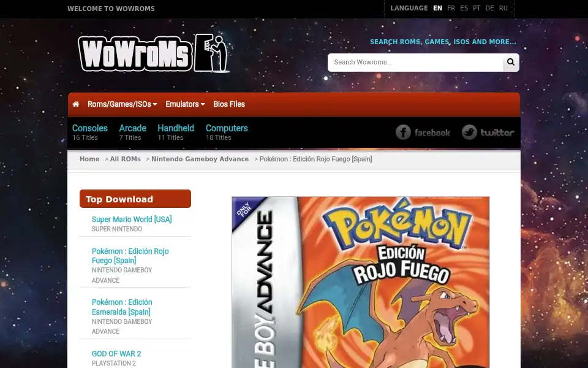
Task: Click the WELCOME TO WOWROMS text
Action: point(111,9)
